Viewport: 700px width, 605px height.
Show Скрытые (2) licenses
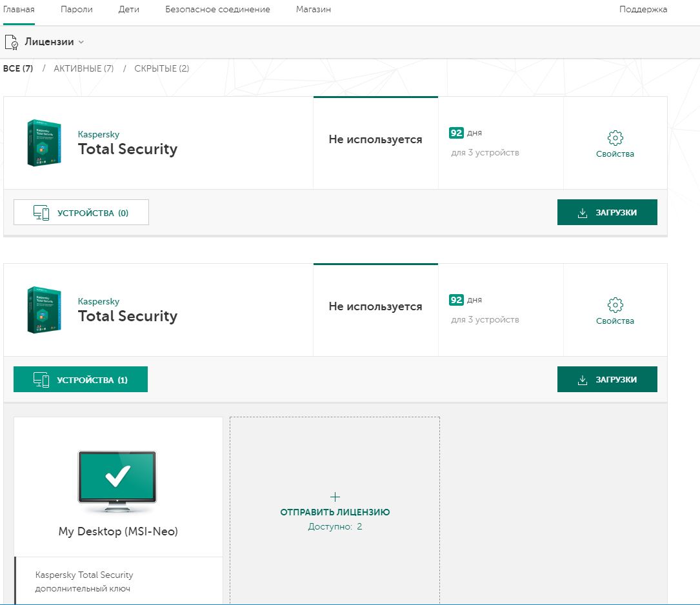(x=161, y=68)
